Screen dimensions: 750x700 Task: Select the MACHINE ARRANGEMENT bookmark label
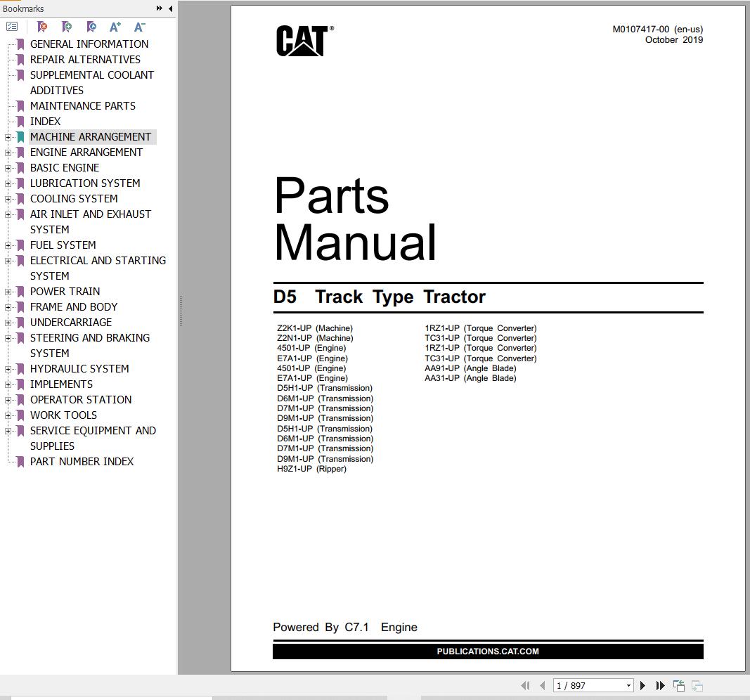pyautogui.click(x=91, y=137)
